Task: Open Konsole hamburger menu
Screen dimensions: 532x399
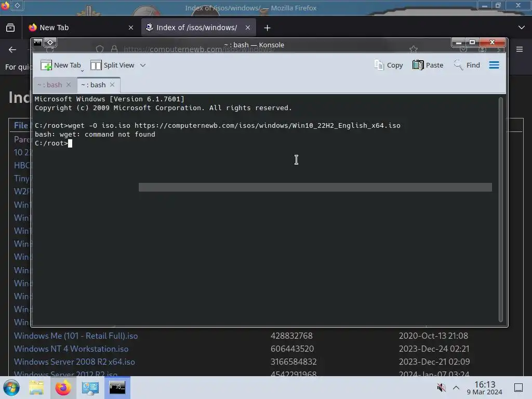Action: (494, 65)
